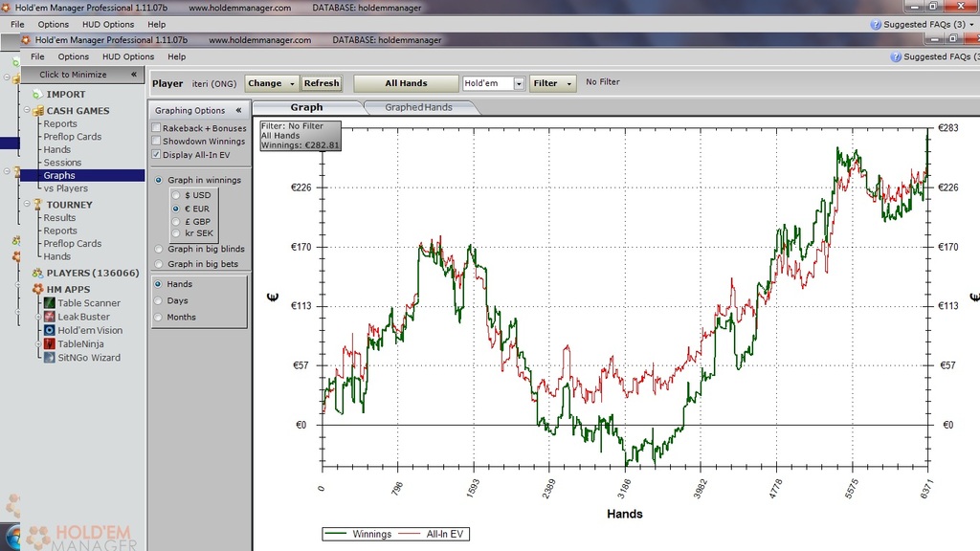The image size is (980, 551).
Task: Enable the Showdown Winnings checkbox
Action: tap(156, 142)
